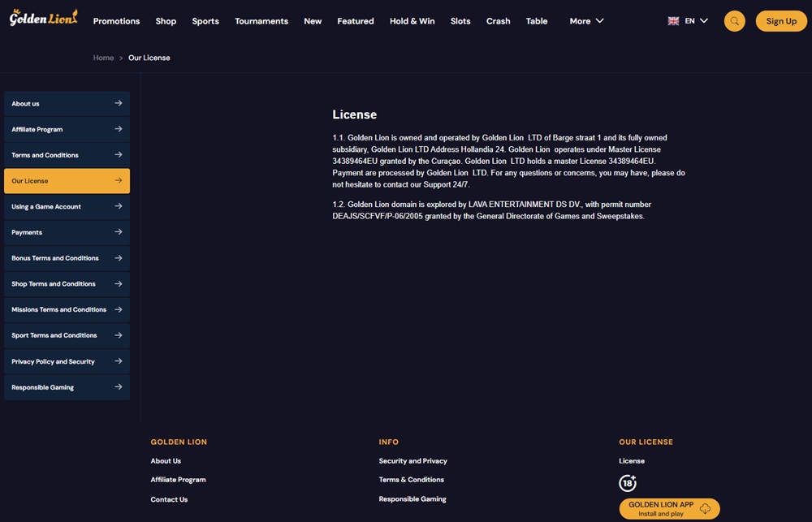Click the arrow icon beside Affiliate Program
This screenshot has width=812, height=522.
[x=119, y=129]
